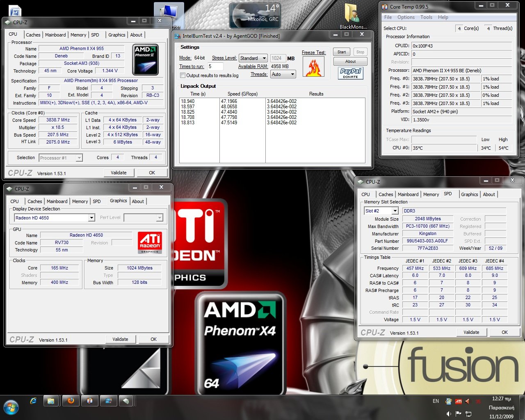Screen dimensions: 525x420
Task: Open the Action Center flag icon
Action: tap(458, 414)
